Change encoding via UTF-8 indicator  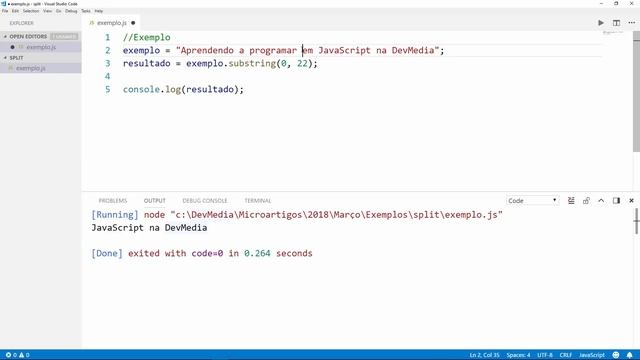(545, 355)
